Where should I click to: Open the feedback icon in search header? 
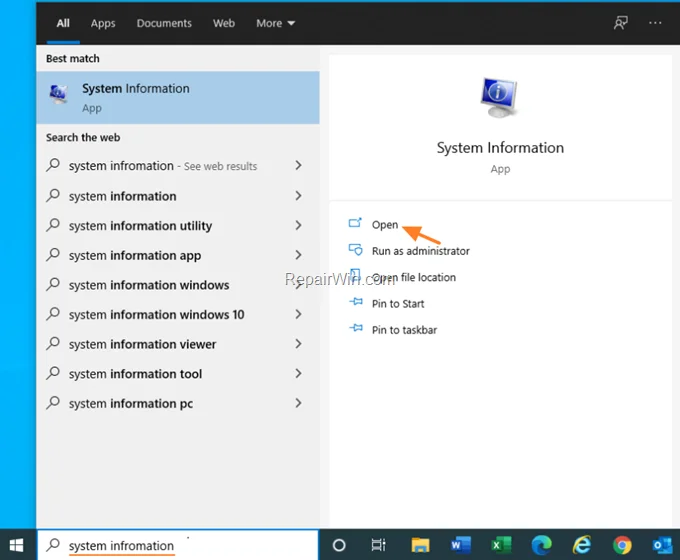621,23
